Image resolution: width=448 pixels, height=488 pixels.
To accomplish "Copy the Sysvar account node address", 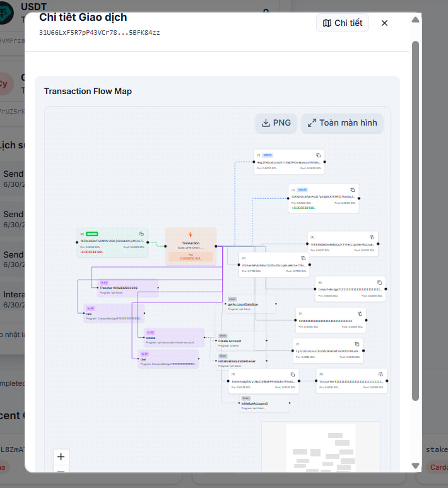I will [x=381, y=374].
